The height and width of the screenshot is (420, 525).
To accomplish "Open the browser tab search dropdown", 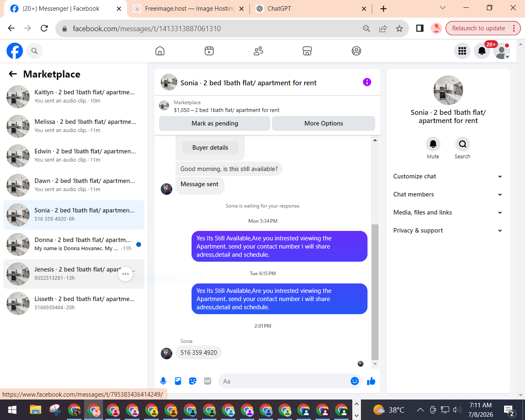I will 443,8.
